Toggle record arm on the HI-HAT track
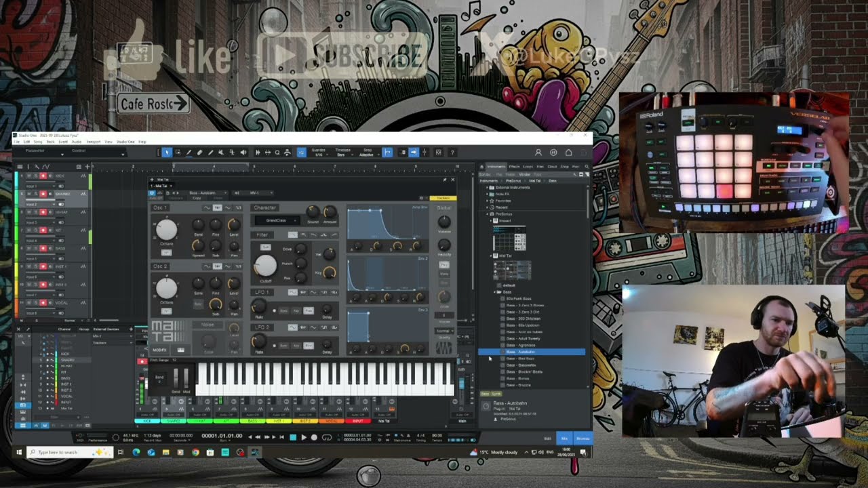 point(43,212)
